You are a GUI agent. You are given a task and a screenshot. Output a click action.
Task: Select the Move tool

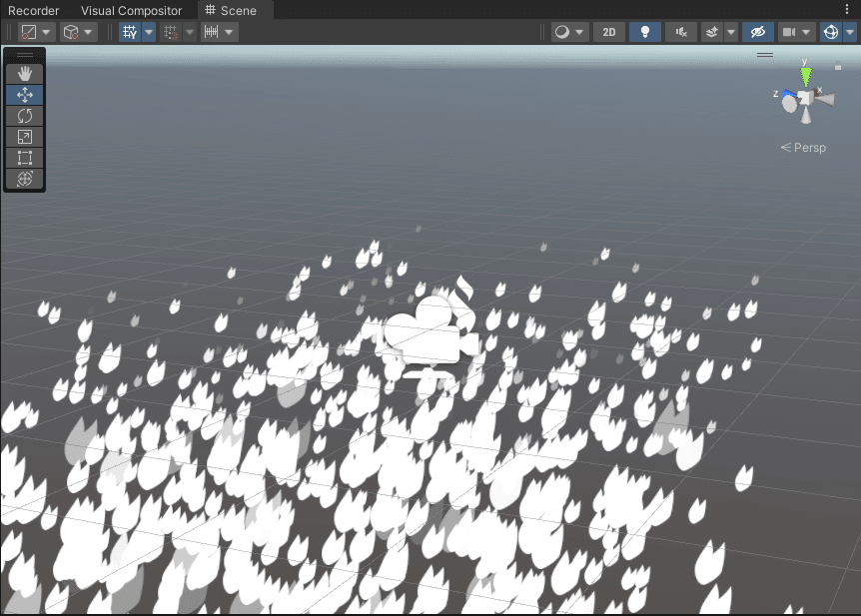[25, 95]
